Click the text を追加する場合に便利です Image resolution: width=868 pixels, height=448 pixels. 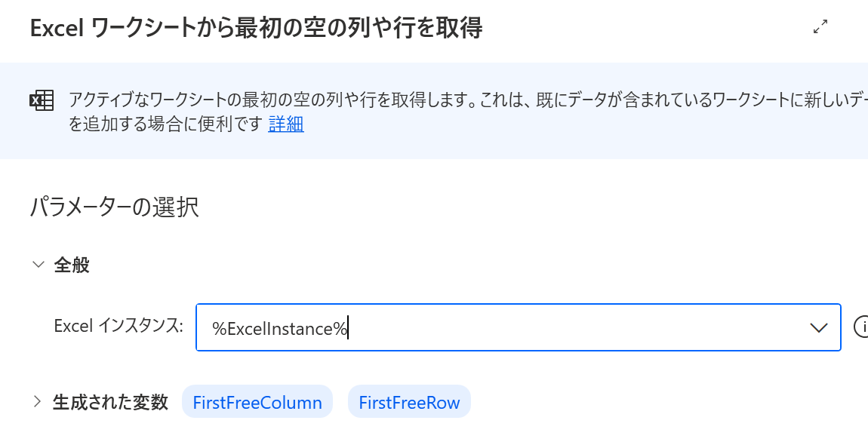click(x=166, y=124)
